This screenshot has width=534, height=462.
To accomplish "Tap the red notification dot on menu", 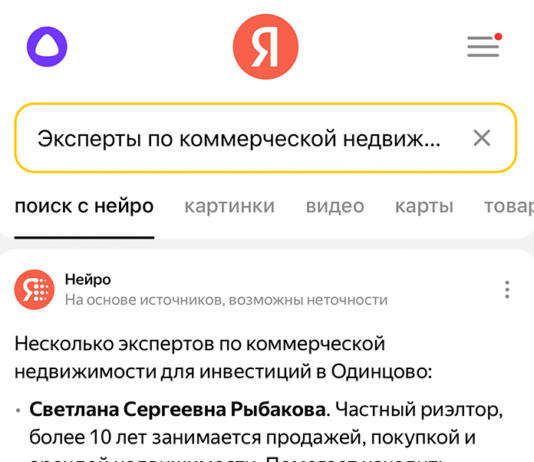I will pyautogui.click(x=498, y=36).
